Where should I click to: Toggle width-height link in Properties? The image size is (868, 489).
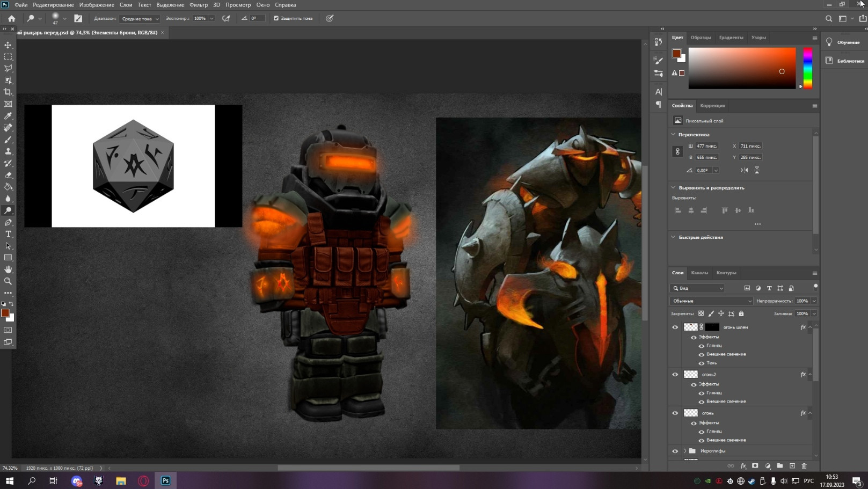coord(677,151)
